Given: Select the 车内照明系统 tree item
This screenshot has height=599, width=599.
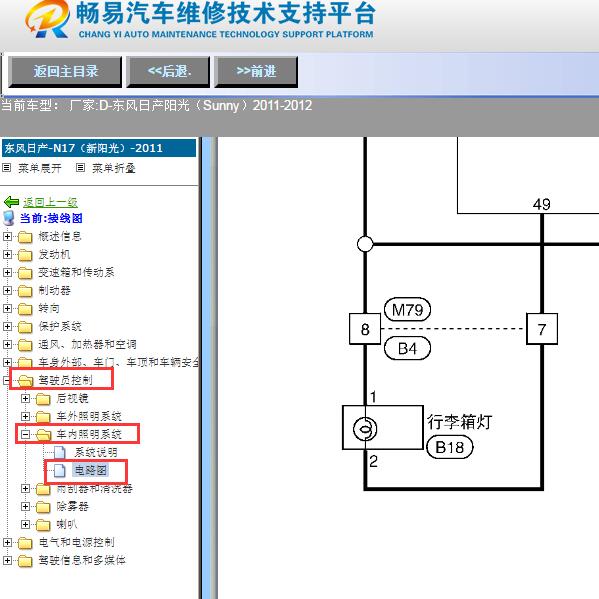Looking at the screenshot, I should coord(89,434).
